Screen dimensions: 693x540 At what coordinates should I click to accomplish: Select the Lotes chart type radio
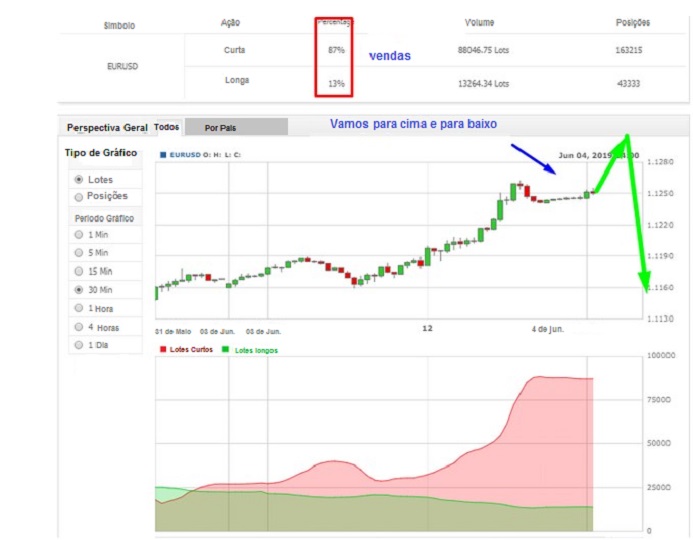79,179
